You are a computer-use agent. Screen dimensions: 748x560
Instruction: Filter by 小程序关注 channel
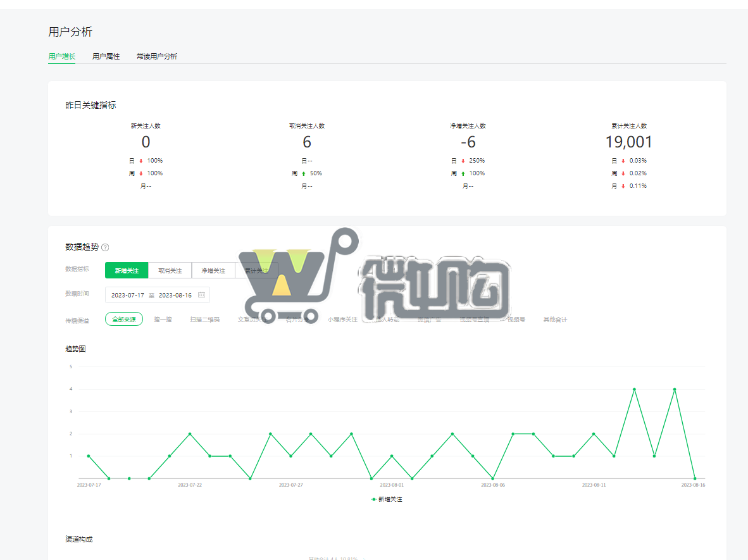pos(342,320)
